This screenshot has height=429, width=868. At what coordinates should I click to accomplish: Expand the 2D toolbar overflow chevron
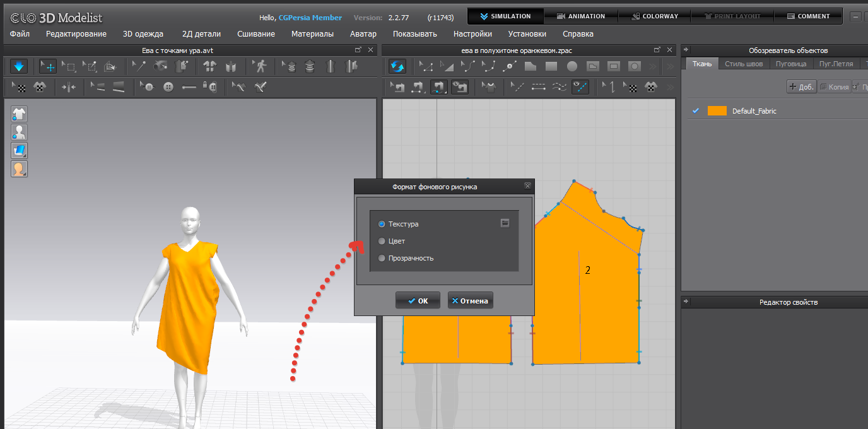click(x=653, y=66)
